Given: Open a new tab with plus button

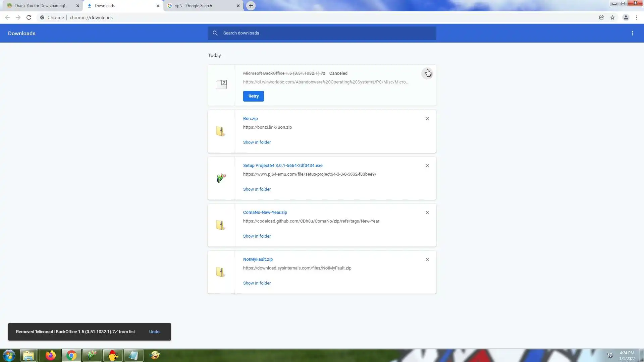Looking at the screenshot, I should [251, 6].
